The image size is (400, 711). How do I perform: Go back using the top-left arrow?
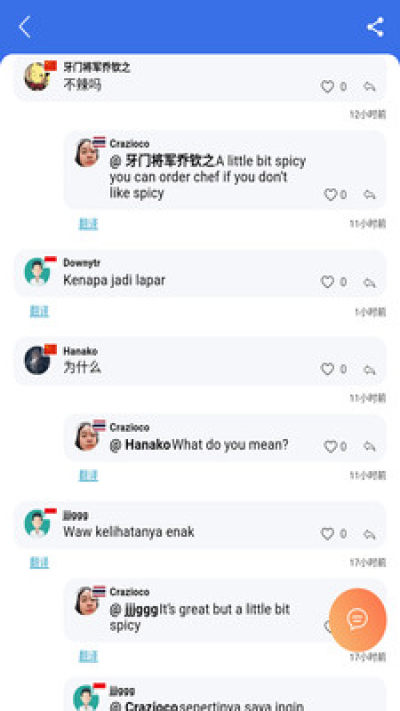tap(25, 27)
